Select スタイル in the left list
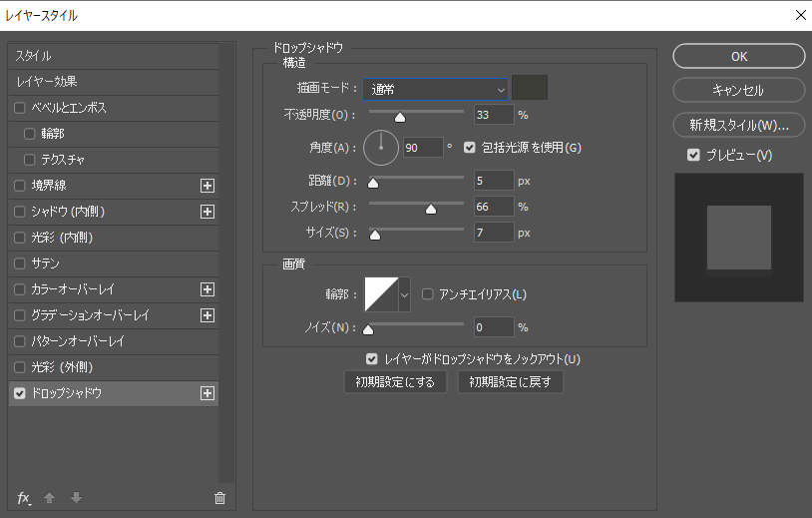The height and width of the screenshot is (518, 812). 114,56
